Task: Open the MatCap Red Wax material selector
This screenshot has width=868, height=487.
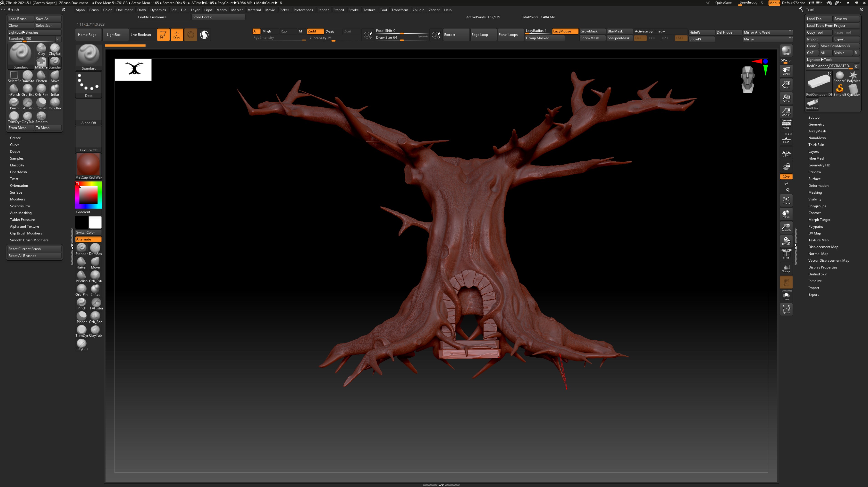Action: (89, 166)
